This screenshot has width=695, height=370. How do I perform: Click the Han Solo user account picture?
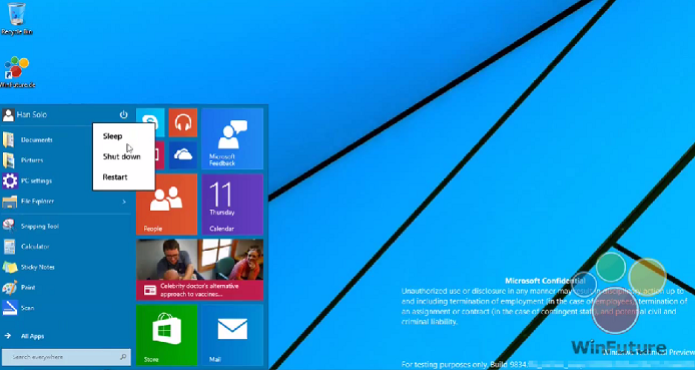point(8,115)
